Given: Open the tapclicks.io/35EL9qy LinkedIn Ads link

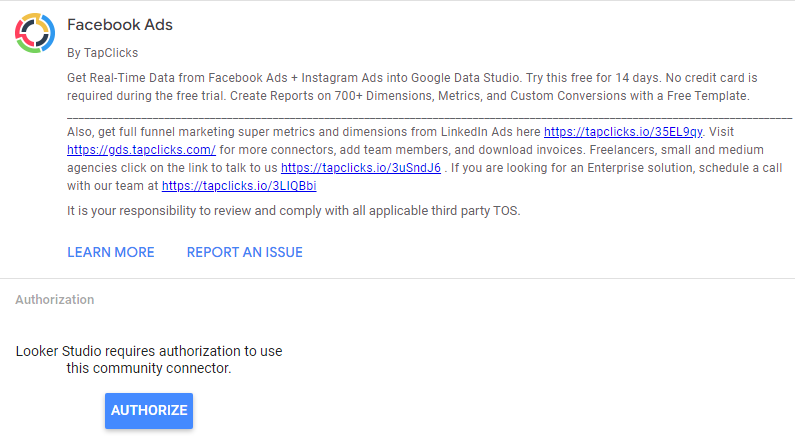Looking at the screenshot, I should tap(623, 132).
